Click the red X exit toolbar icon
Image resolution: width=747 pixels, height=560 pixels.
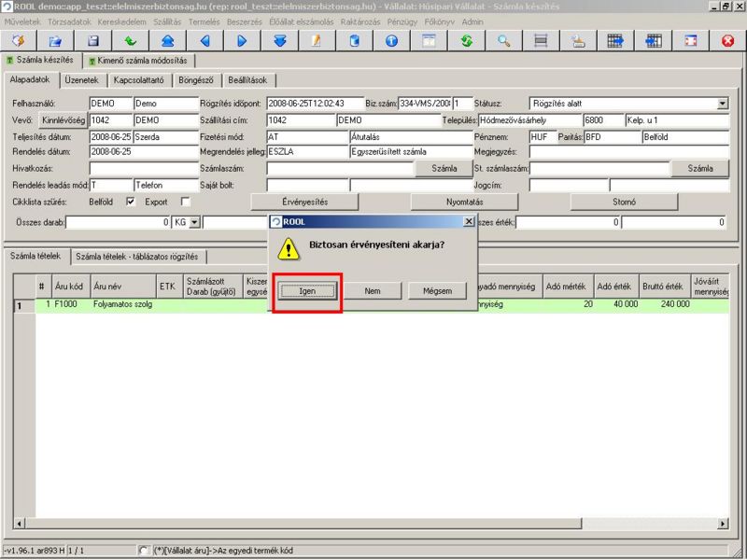pos(728,41)
